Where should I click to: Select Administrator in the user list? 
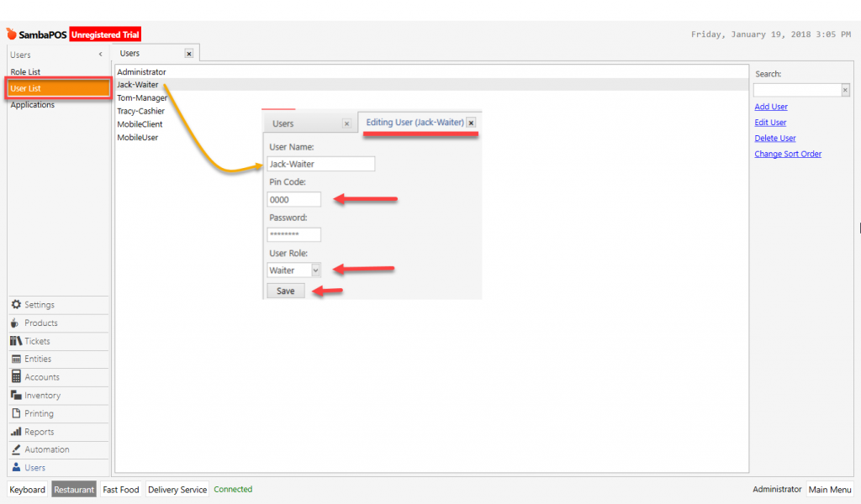(431, 72)
